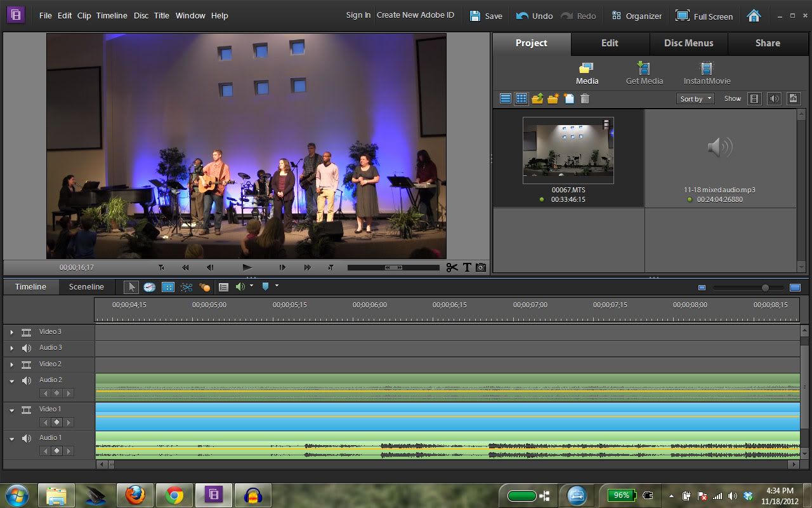
Task: Add default text with T icon
Action: pyautogui.click(x=467, y=267)
